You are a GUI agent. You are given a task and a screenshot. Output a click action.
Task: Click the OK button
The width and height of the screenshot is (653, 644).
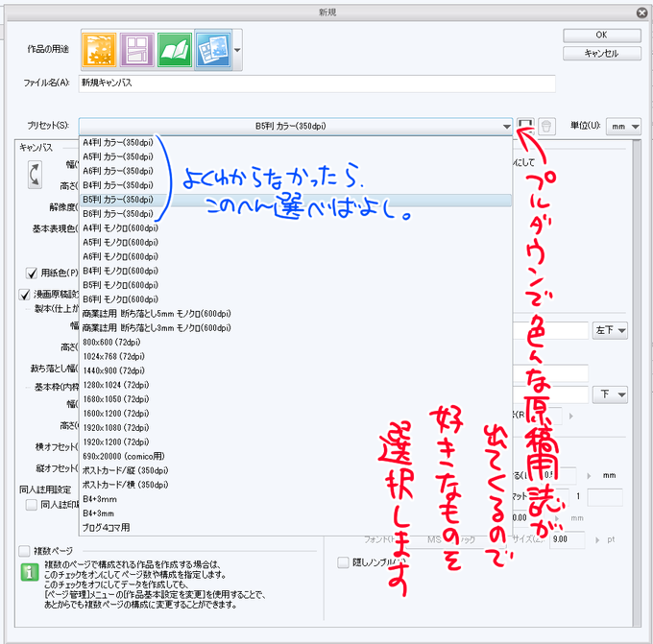(602, 36)
